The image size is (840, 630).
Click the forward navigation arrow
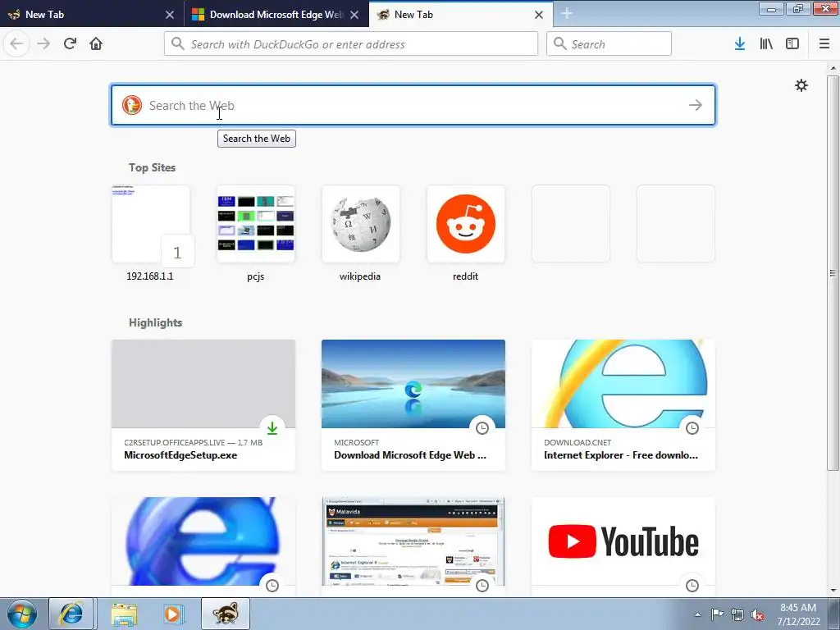point(43,43)
